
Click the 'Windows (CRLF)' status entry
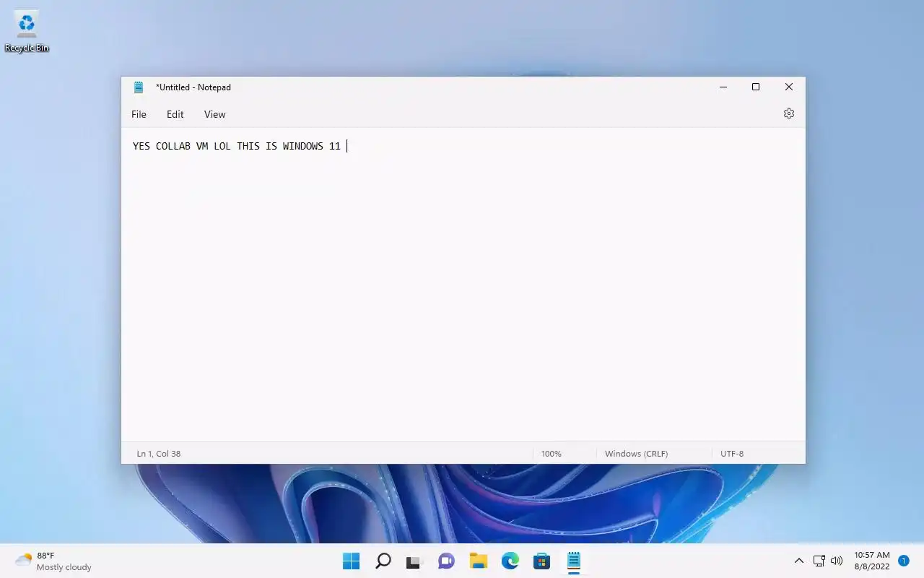click(636, 454)
